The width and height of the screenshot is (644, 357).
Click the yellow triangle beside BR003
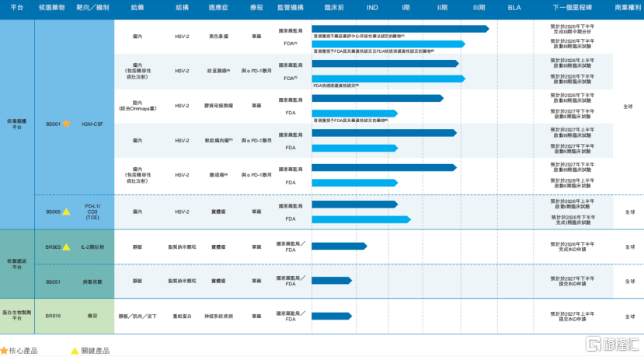66,247
